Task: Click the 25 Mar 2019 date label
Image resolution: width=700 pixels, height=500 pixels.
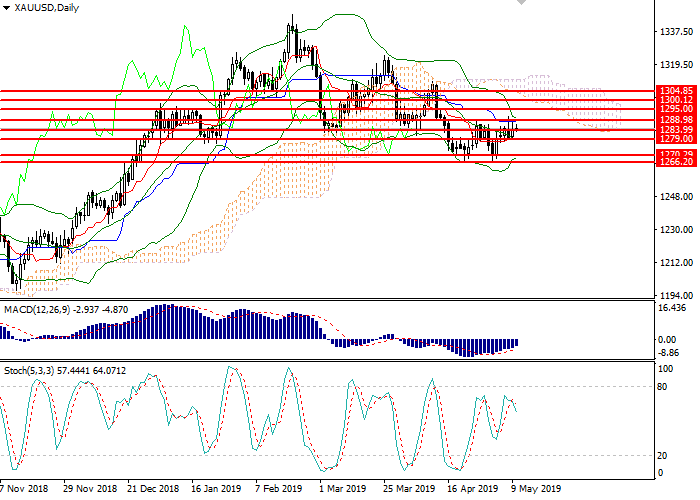Action: tap(409, 490)
